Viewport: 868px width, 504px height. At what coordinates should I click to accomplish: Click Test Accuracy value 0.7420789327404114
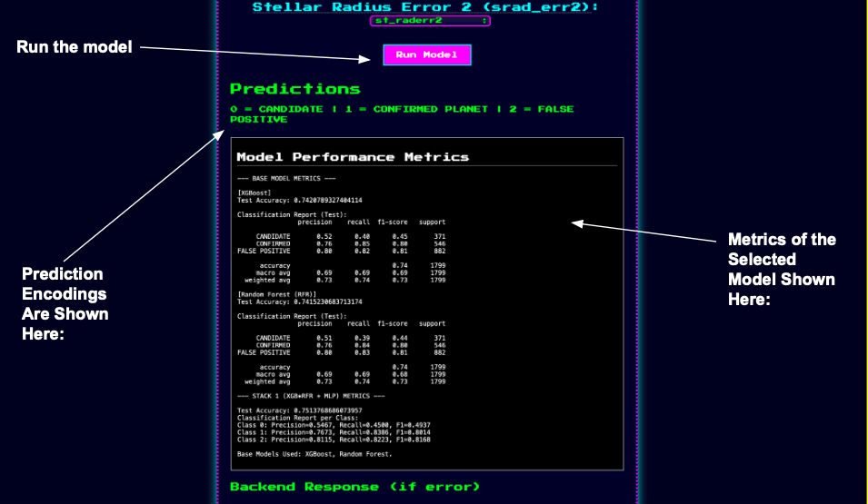coord(328,201)
